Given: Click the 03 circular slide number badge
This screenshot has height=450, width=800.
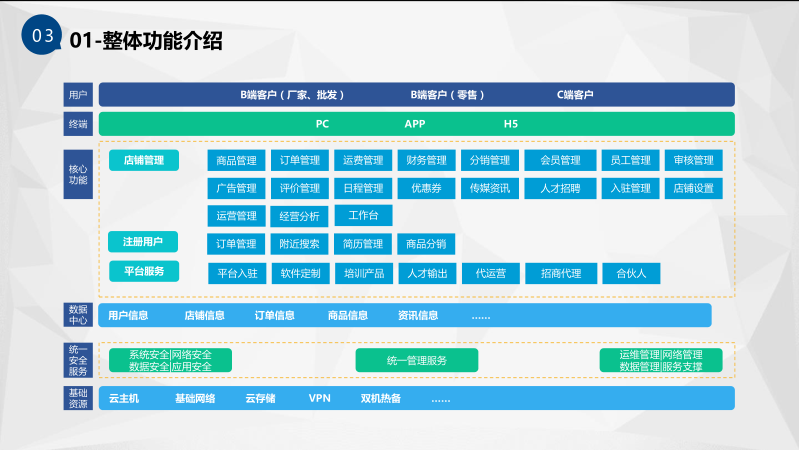Looking at the screenshot, I should pos(42,35).
